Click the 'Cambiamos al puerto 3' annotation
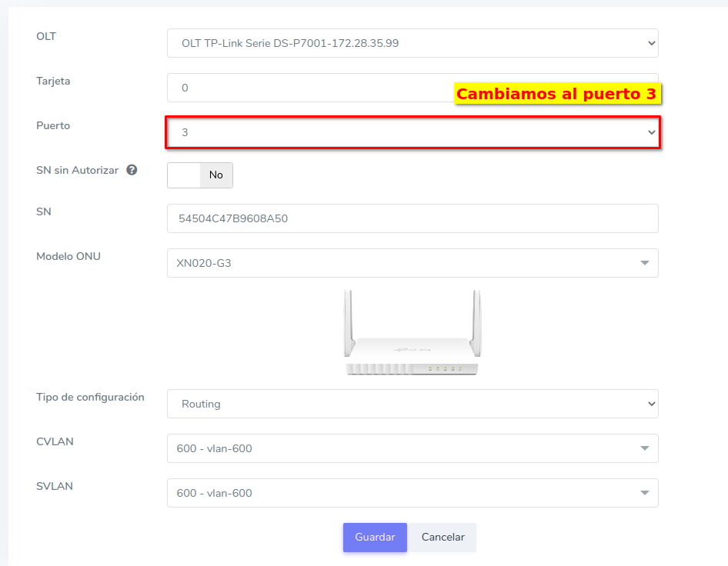The height and width of the screenshot is (566, 728). click(x=557, y=94)
